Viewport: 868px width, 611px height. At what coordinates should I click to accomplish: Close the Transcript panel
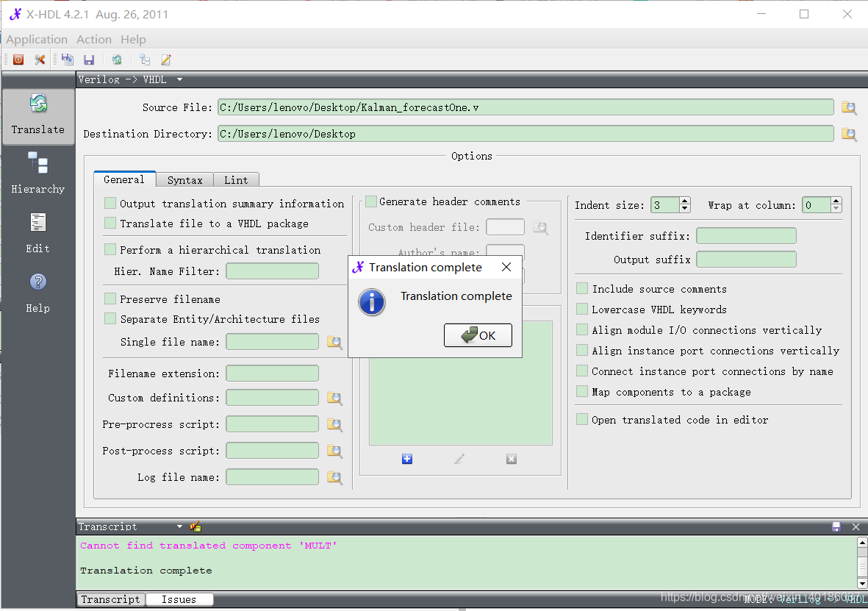(x=856, y=526)
